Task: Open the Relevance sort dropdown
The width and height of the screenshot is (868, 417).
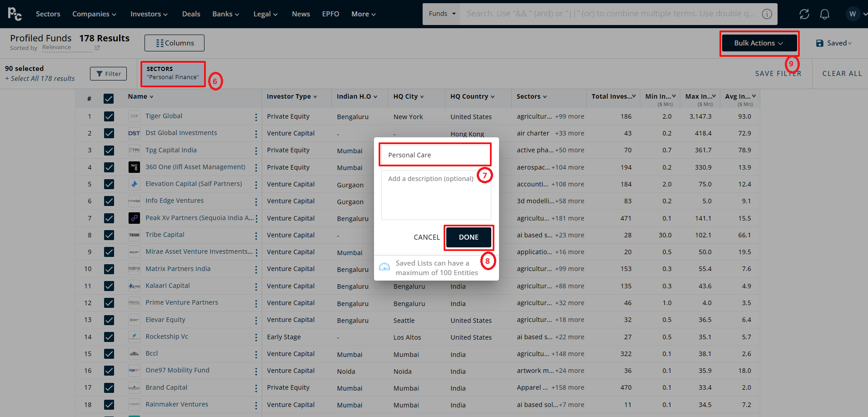Action: click(x=67, y=47)
